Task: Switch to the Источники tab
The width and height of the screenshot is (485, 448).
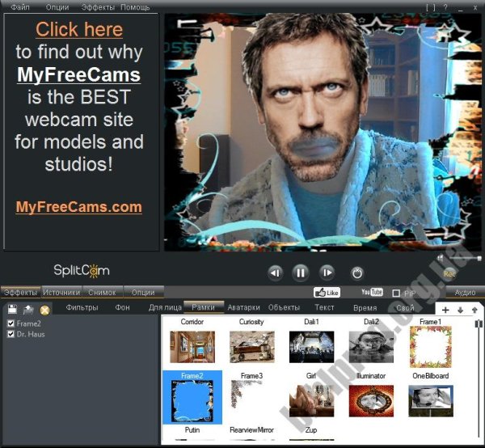Action: [61, 292]
